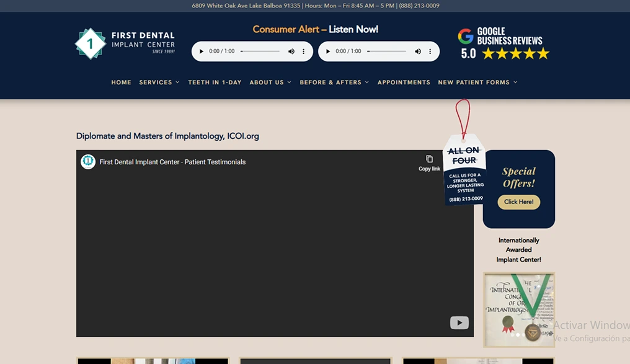Image resolution: width=630 pixels, height=364 pixels.
Task: Open more options on second audio player
Action: [x=430, y=51]
